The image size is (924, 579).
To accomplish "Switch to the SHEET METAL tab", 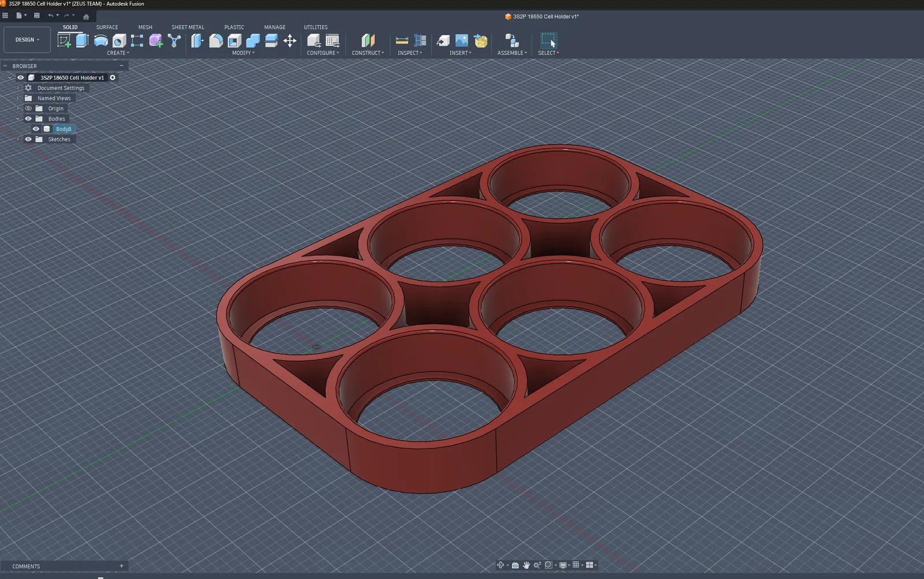I will 188,27.
